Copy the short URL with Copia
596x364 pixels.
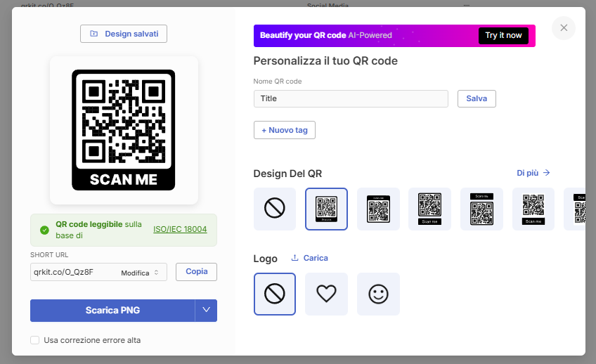click(x=197, y=272)
